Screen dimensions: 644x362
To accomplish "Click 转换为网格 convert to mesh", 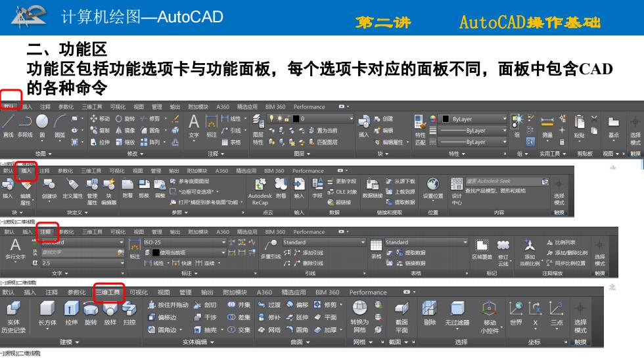I will [359, 317].
